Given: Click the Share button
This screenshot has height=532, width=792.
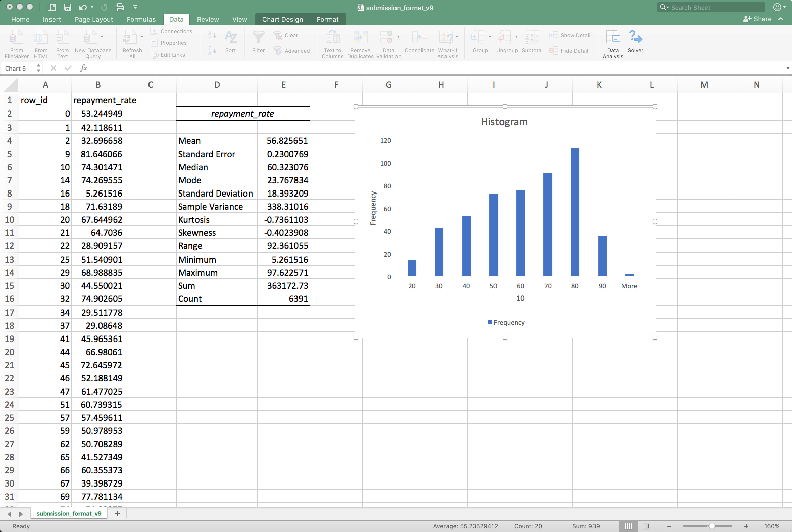Looking at the screenshot, I should coord(757,19).
